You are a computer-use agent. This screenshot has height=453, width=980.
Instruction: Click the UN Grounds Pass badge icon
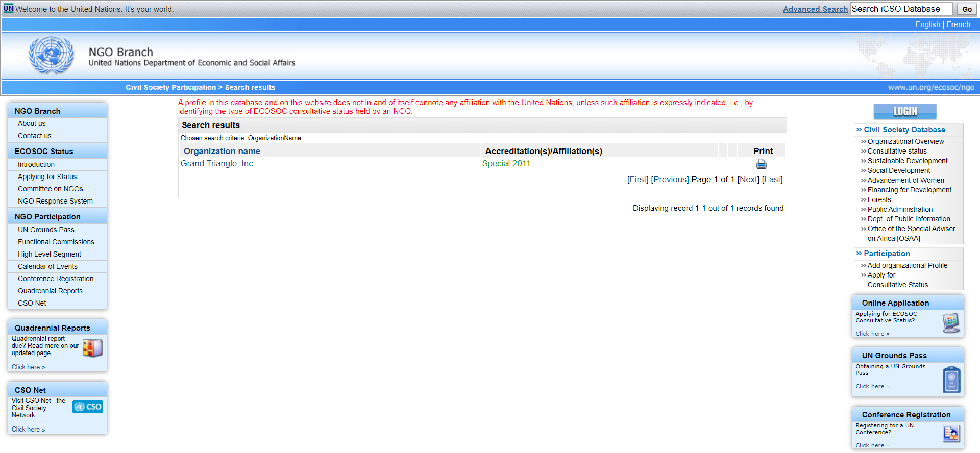point(951,380)
